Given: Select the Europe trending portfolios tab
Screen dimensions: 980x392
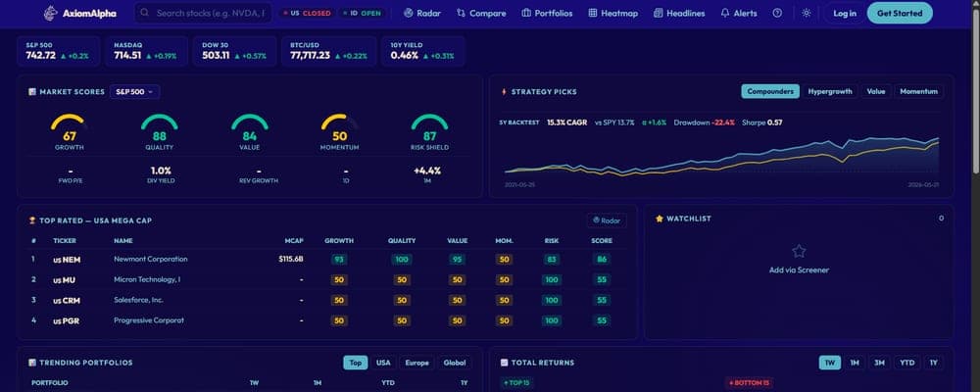Looking at the screenshot, I should click(x=416, y=363).
